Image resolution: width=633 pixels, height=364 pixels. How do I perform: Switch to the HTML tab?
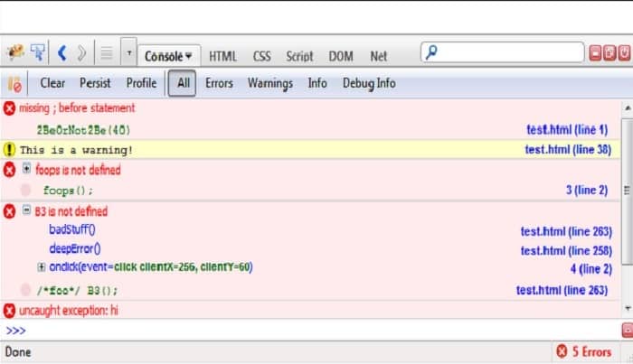pos(222,56)
